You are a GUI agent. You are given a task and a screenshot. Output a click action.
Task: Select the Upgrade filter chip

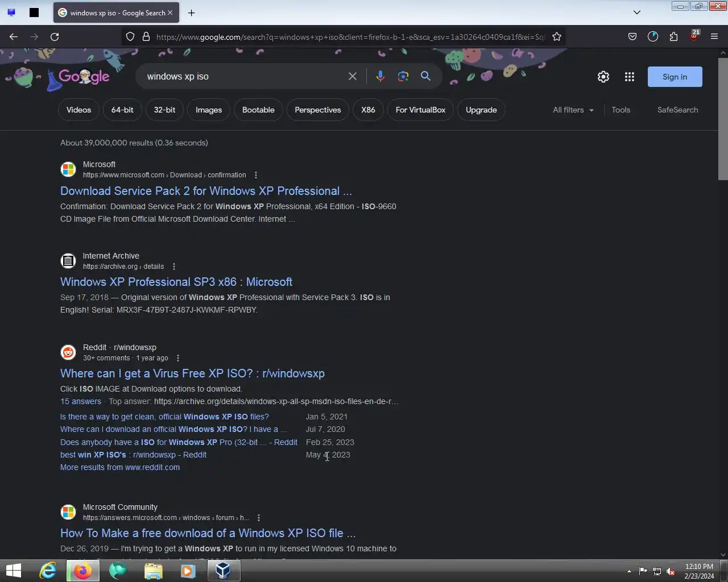tap(481, 110)
